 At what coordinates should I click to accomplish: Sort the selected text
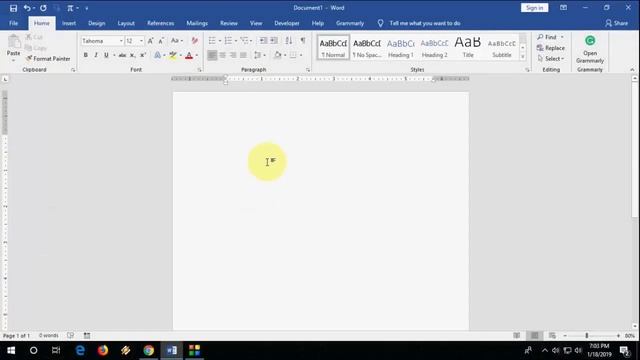(289, 40)
